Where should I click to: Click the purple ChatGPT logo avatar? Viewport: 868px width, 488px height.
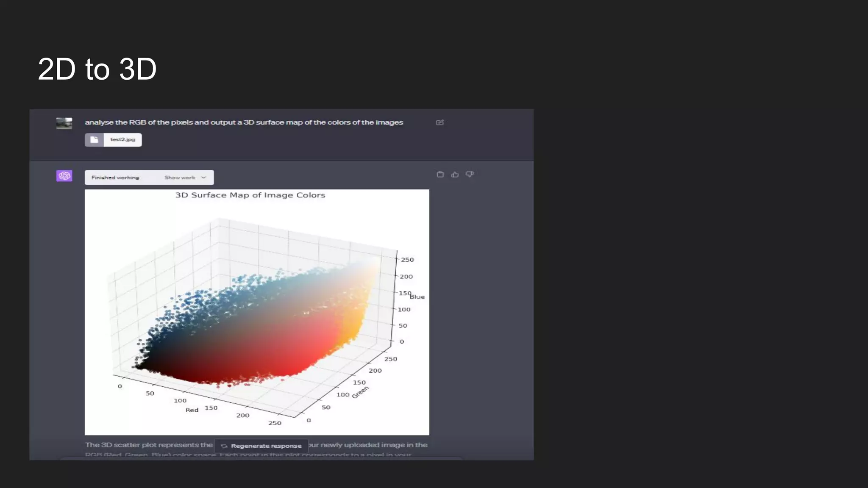64,176
